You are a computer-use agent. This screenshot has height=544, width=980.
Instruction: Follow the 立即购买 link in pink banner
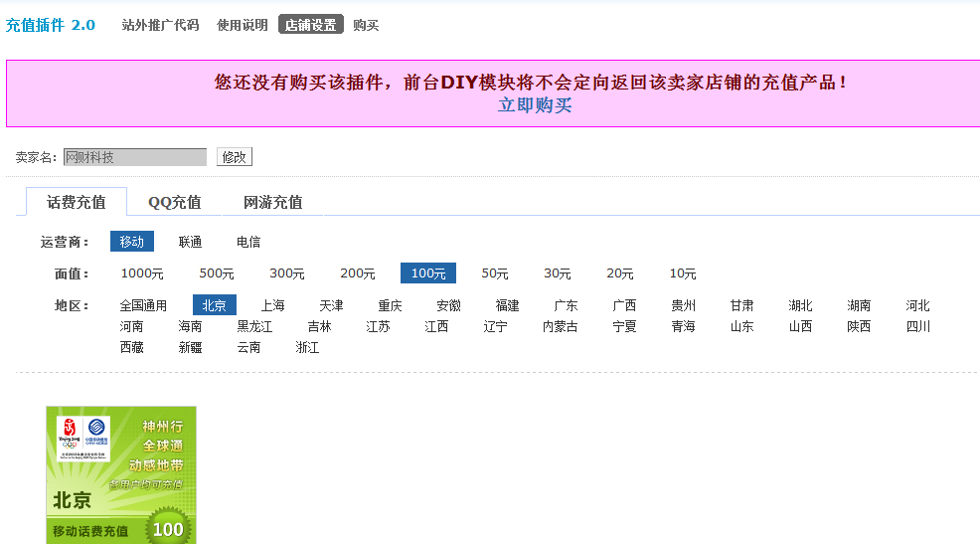pos(535,104)
